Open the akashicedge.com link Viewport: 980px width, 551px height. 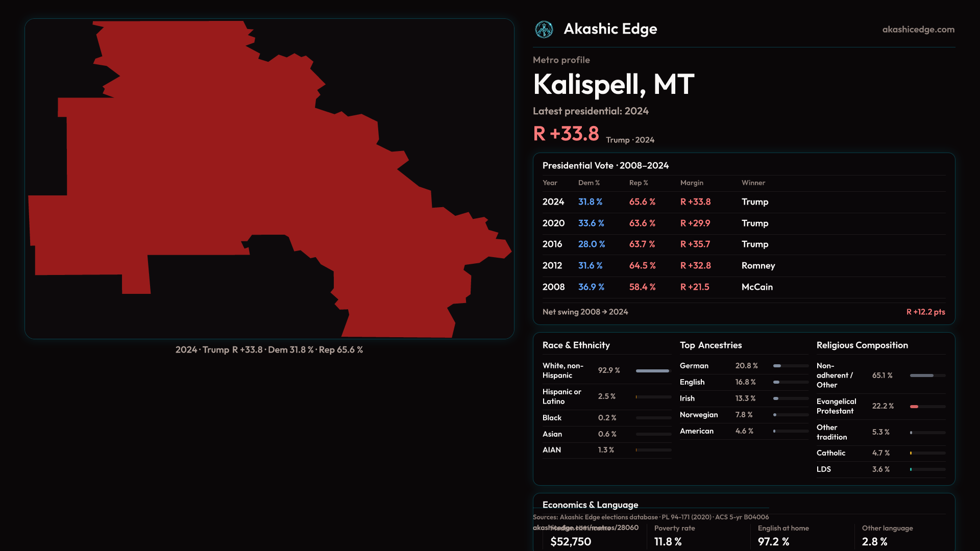(x=918, y=30)
